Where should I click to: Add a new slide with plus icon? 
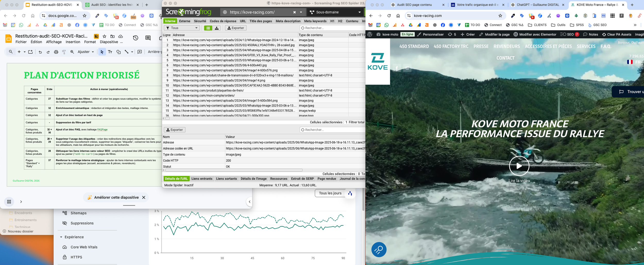[x=19, y=52]
